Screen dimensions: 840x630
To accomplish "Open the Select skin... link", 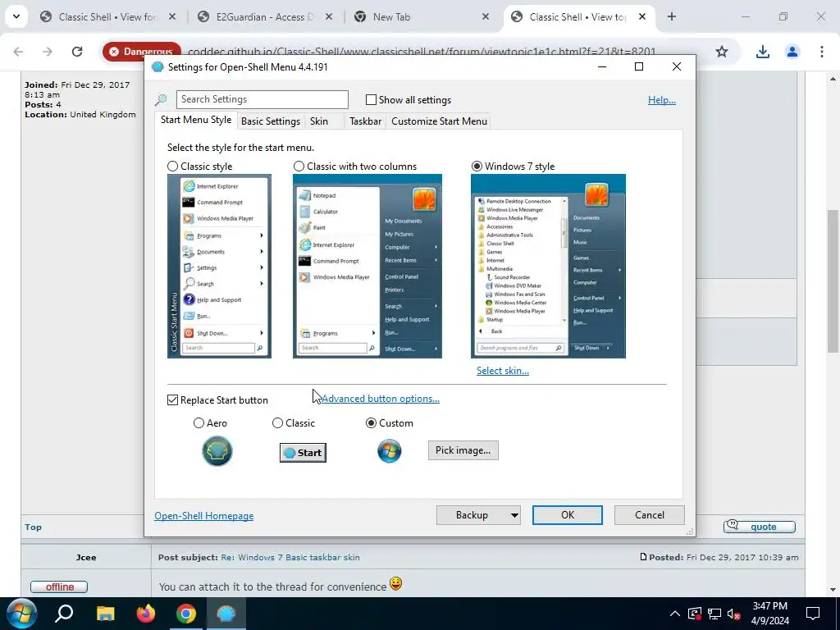I will 503,371.
